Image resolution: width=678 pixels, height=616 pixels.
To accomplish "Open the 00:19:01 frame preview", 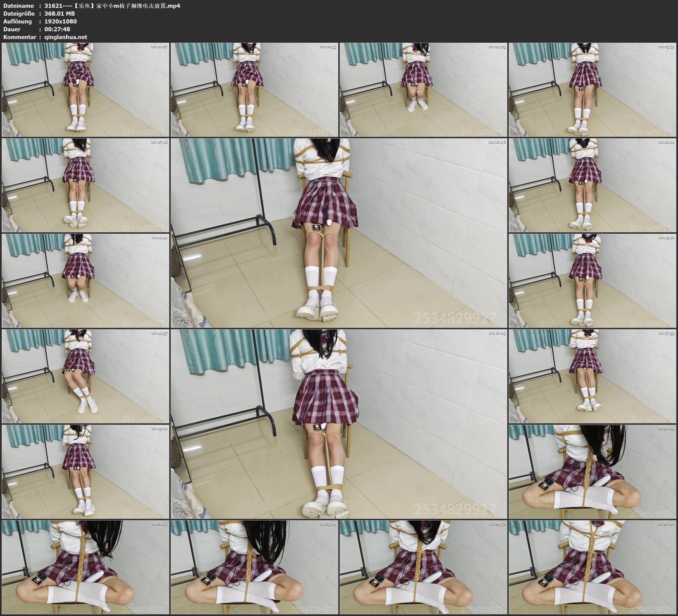I will [x=85, y=471].
